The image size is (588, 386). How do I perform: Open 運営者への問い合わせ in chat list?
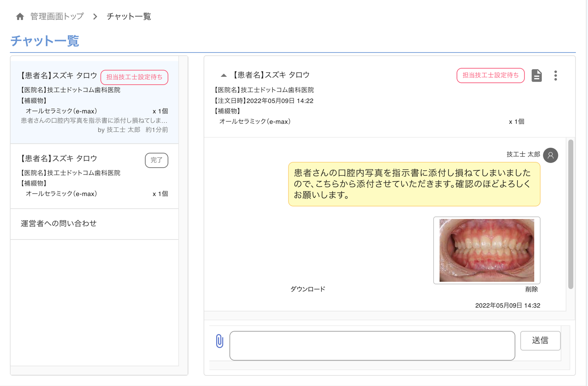tap(59, 223)
